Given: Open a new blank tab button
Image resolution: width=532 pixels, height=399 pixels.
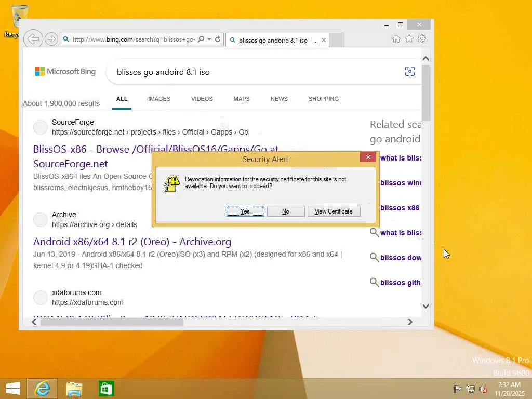Looking at the screenshot, I should pyautogui.click(x=337, y=39).
